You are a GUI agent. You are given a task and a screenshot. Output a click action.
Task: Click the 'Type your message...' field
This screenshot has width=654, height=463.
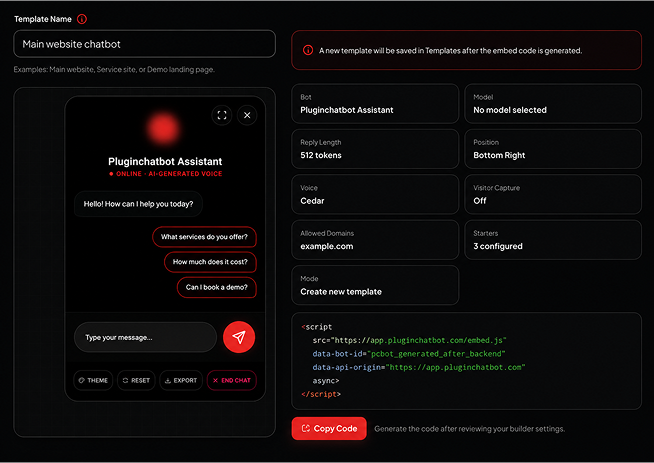145,337
